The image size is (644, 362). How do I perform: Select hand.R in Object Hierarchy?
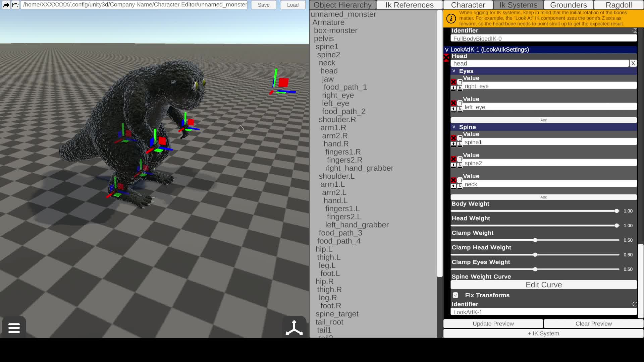[336, 144]
